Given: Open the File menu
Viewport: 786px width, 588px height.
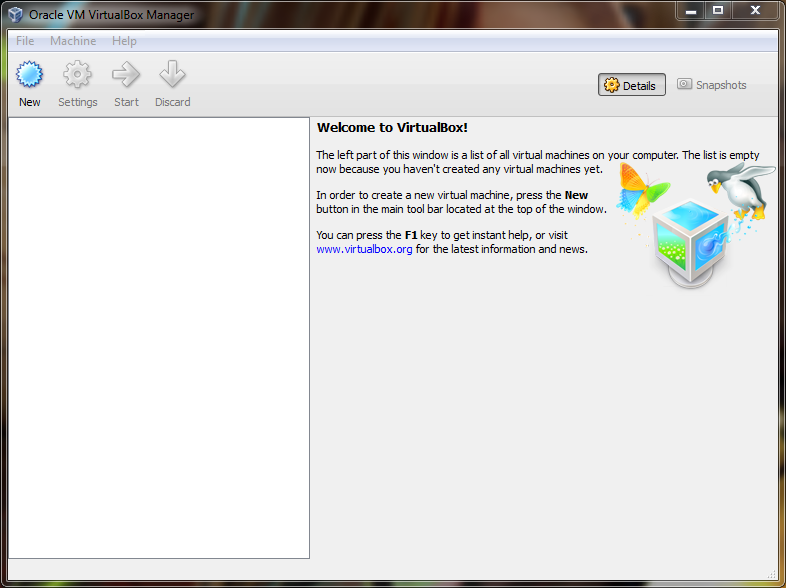Looking at the screenshot, I should [25, 41].
